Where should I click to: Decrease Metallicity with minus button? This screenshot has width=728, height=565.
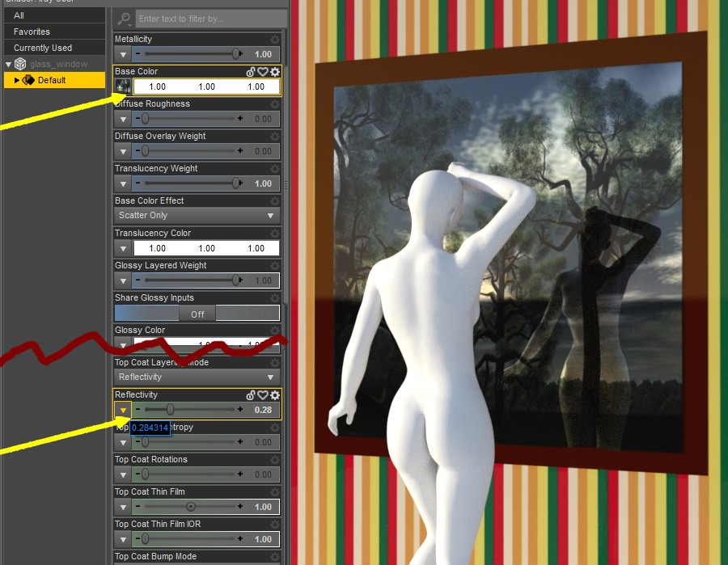click(138, 54)
